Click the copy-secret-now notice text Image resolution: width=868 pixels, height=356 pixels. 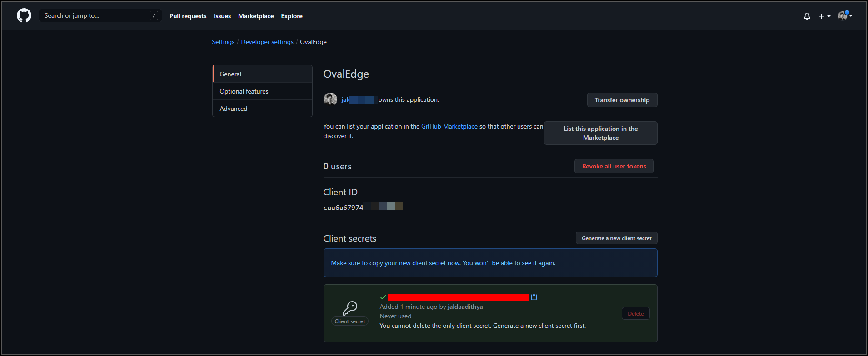pyautogui.click(x=443, y=263)
